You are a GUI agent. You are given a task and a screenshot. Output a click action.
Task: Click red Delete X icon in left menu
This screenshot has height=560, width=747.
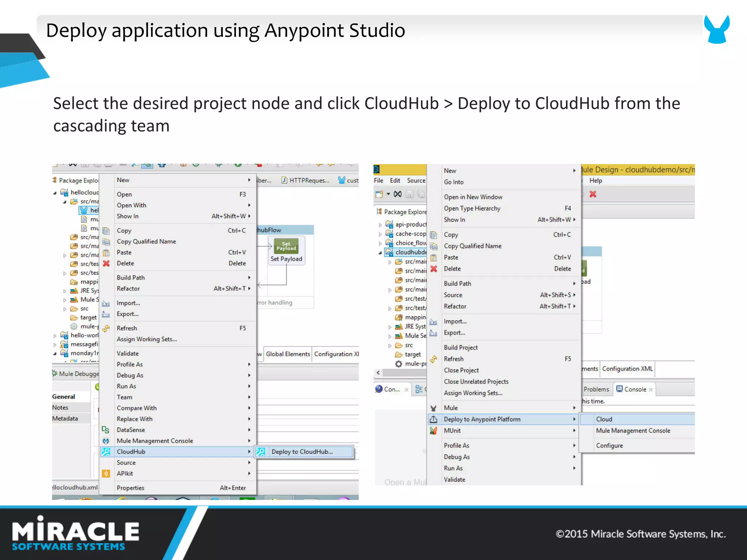click(x=106, y=263)
